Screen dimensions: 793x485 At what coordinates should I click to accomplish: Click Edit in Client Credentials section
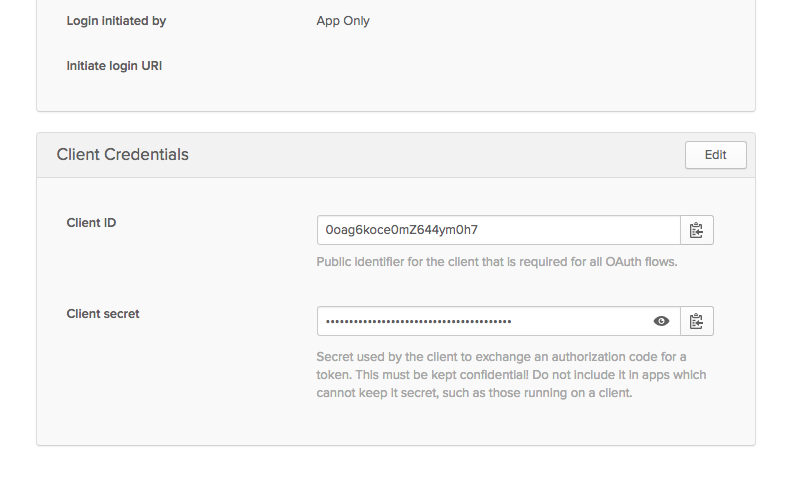[715, 155]
